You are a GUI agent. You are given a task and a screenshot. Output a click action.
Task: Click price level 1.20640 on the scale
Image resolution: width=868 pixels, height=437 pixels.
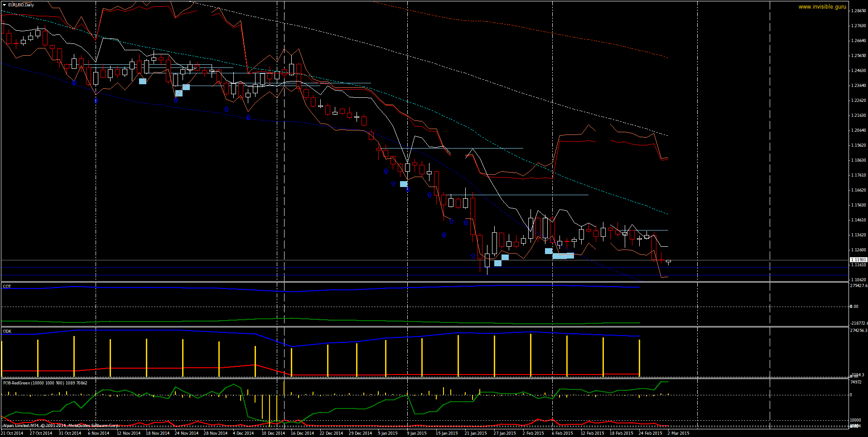click(858, 130)
